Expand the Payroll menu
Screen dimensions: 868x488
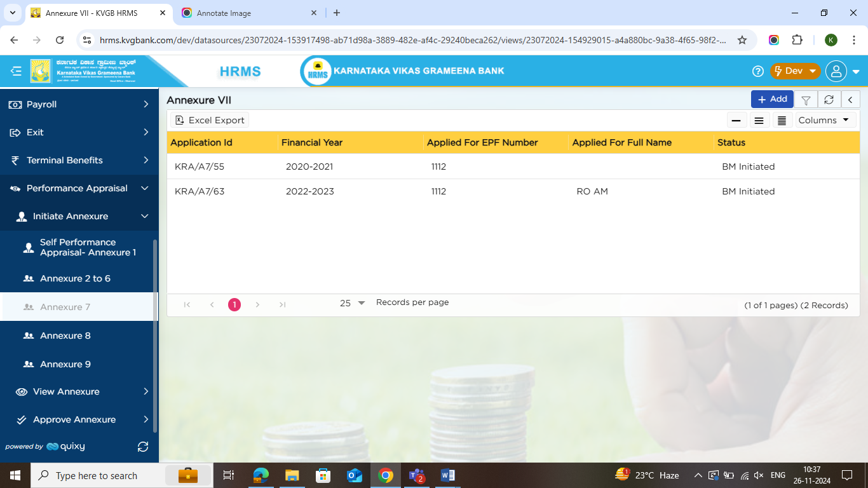pyautogui.click(x=79, y=104)
